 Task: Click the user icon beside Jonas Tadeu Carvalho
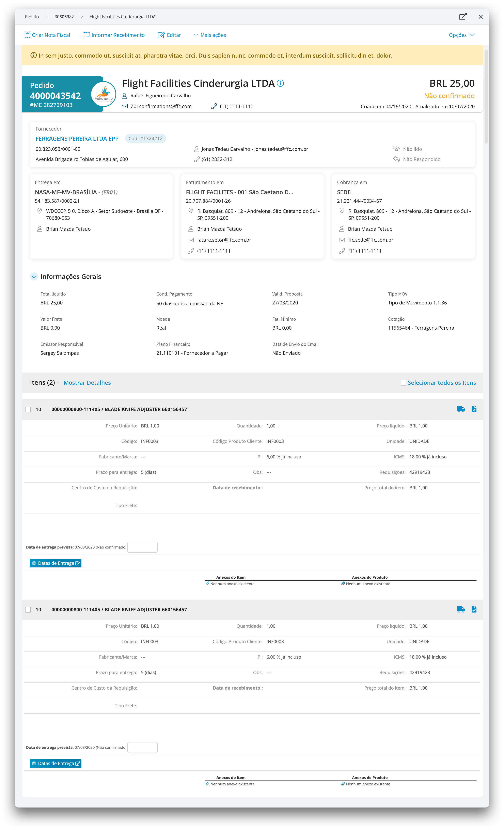(x=197, y=149)
